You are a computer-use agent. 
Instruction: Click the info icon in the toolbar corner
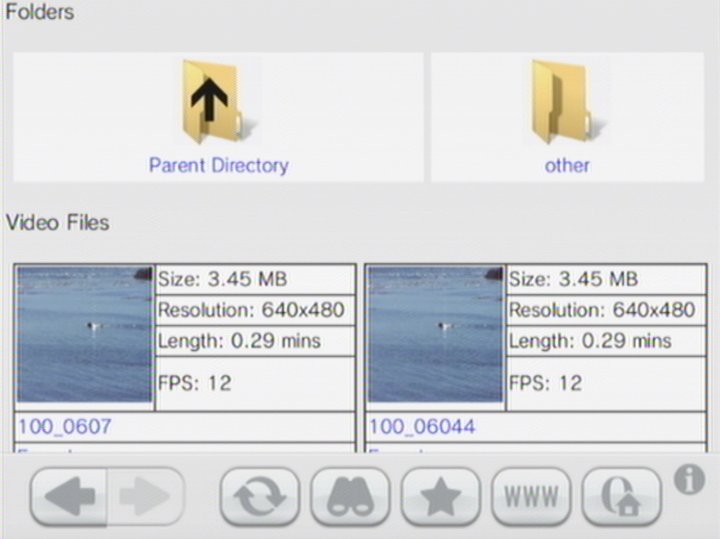click(688, 480)
